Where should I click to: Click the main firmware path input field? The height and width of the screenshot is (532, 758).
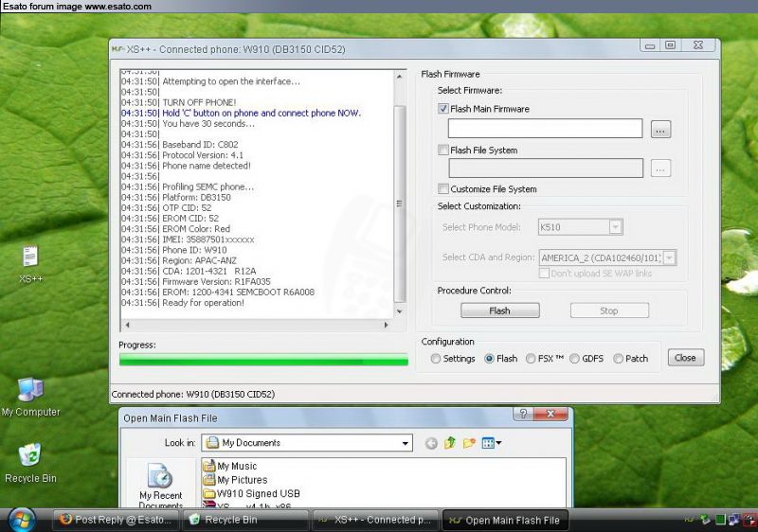pos(546,129)
